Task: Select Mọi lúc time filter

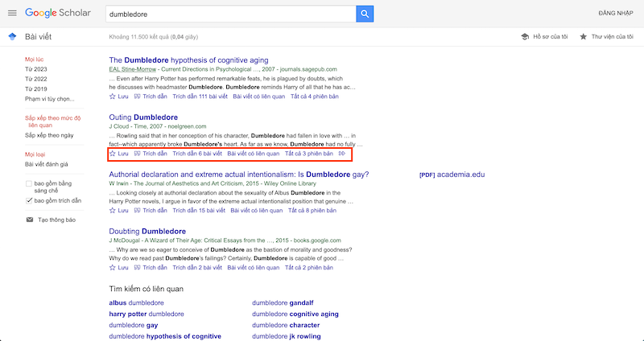Action: point(34,60)
